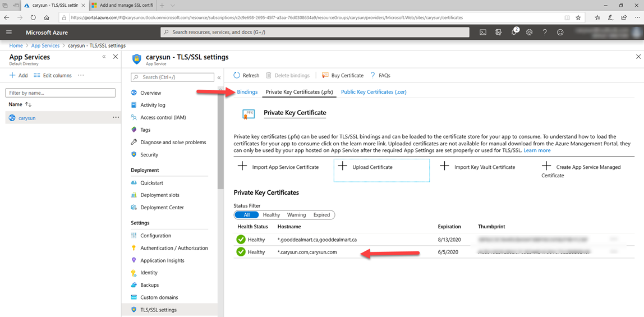Viewport: 644px width, 317px height.
Task: Click the Healthy check icon for carysun.com
Action: (x=240, y=252)
